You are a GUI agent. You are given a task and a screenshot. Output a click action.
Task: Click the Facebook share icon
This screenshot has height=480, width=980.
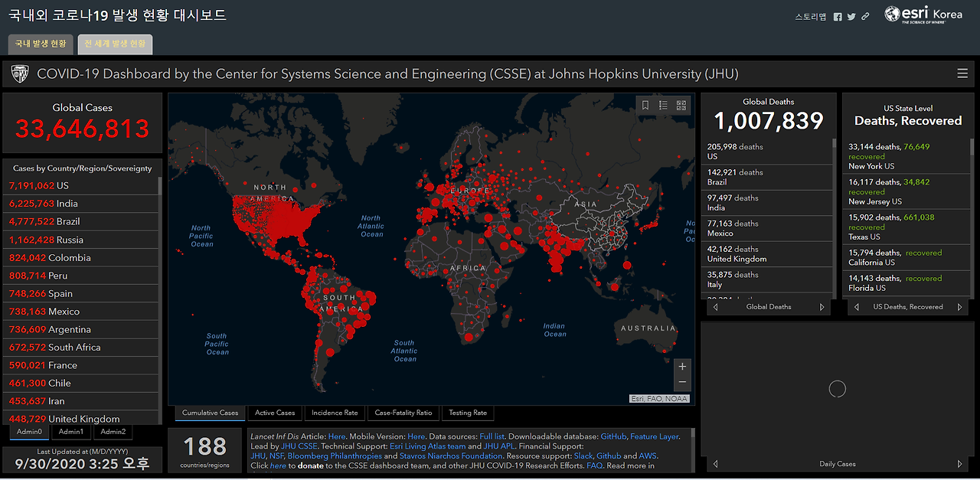click(x=837, y=16)
